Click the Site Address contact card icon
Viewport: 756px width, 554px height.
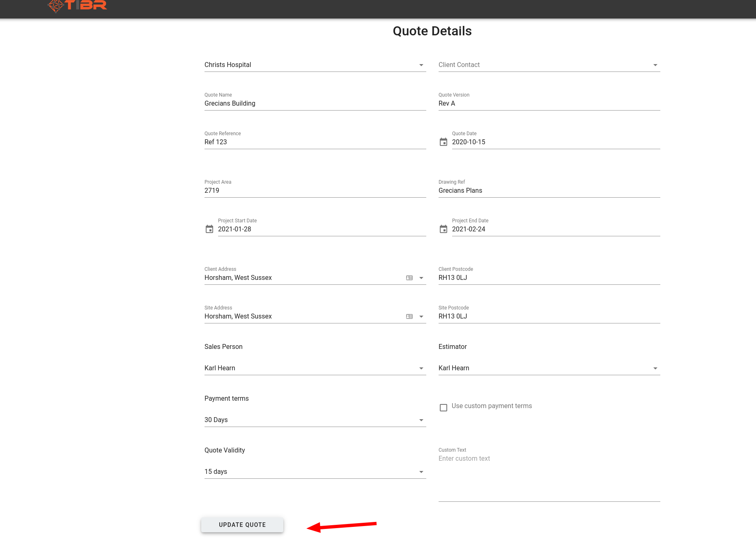[x=409, y=316]
